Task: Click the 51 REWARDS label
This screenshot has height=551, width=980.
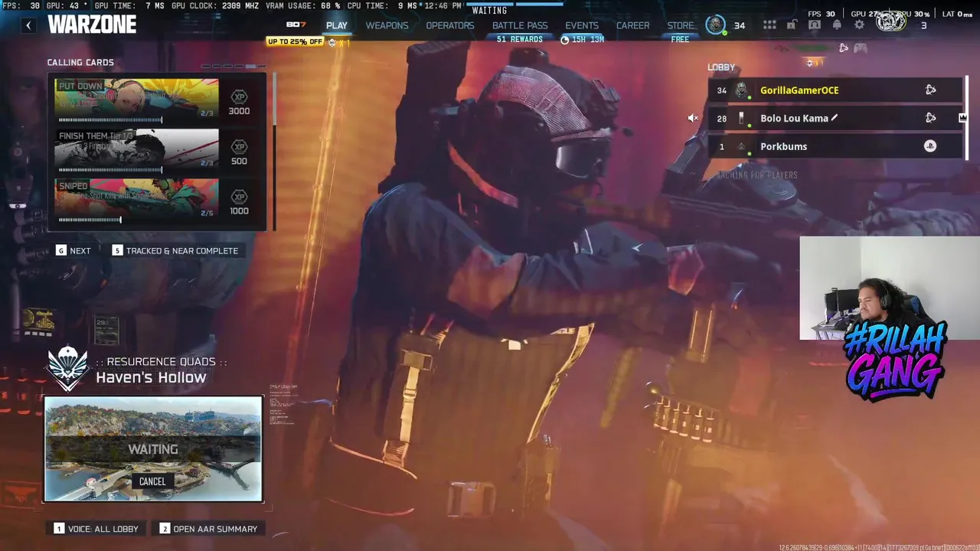Action: 520,39
